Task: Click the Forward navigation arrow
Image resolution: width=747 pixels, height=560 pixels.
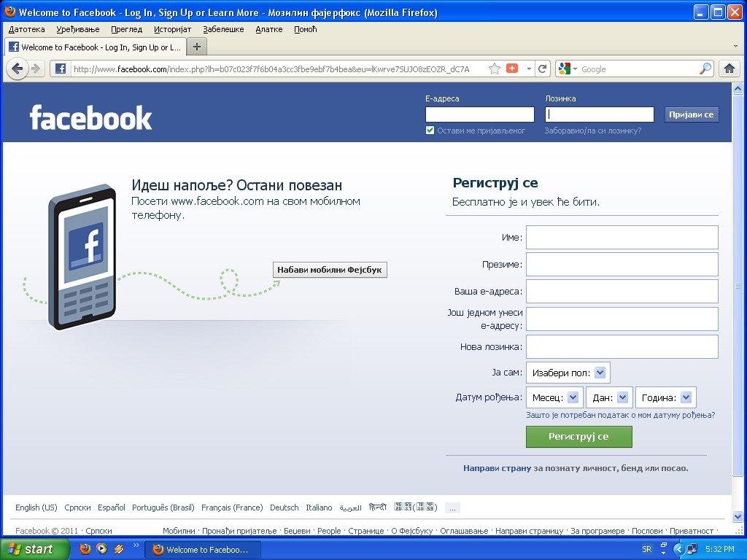Action: [36, 69]
